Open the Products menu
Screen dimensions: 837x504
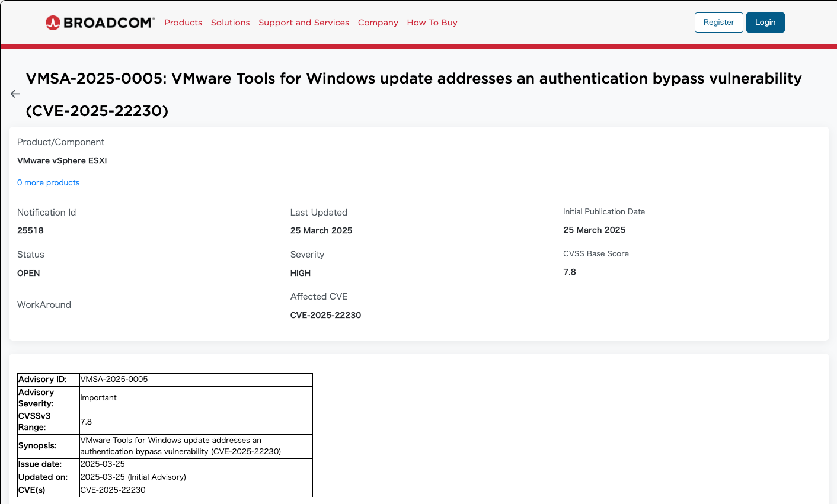point(183,23)
